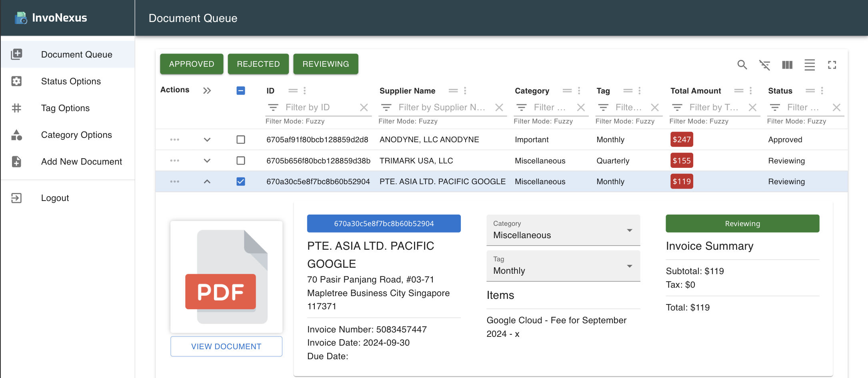
Task: Click the InvoNexus logo icon
Action: (x=21, y=18)
